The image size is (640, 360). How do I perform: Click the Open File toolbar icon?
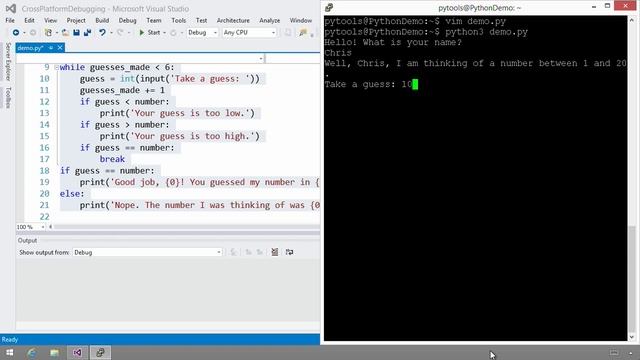click(65, 32)
